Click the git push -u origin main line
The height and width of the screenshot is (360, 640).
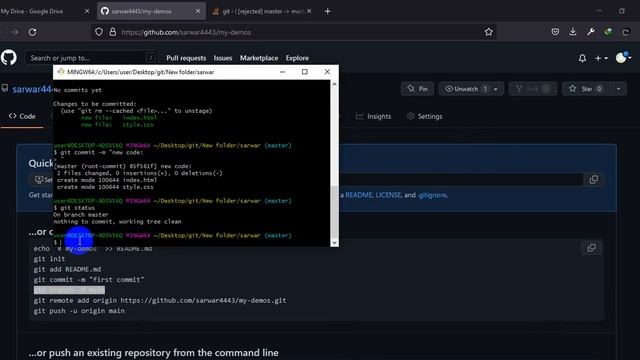click(x=79, y=311)
